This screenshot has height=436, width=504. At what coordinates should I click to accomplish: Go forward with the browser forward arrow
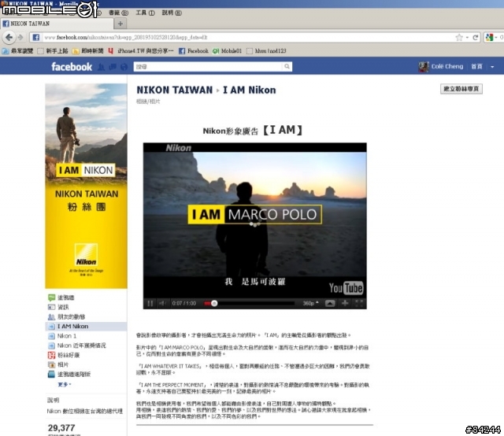point(20,38)
